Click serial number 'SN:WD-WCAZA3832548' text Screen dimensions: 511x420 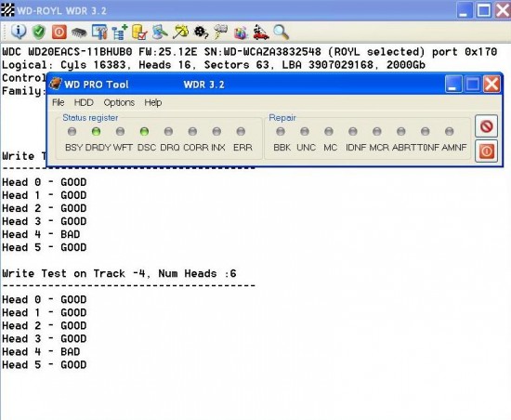(263, 52)
